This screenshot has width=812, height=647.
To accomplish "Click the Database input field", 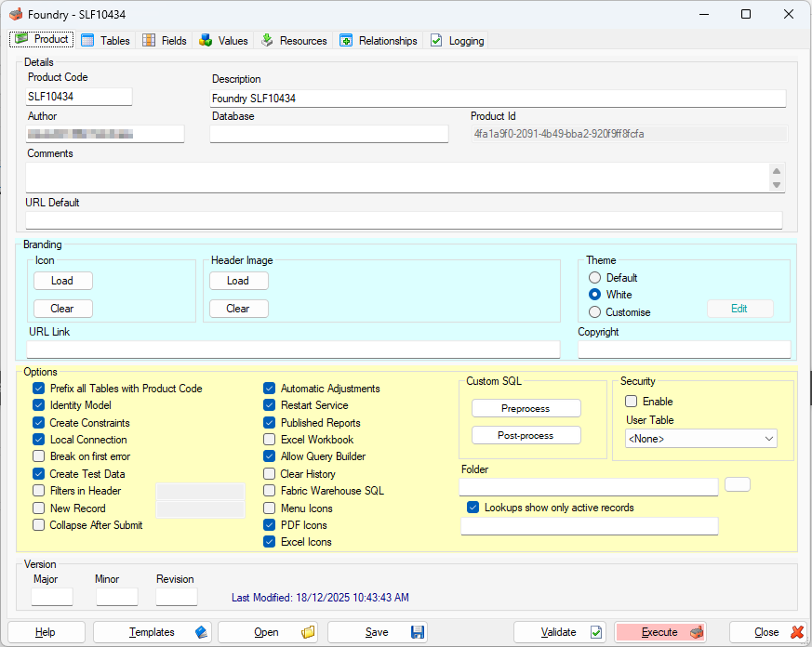I will 329,134.
